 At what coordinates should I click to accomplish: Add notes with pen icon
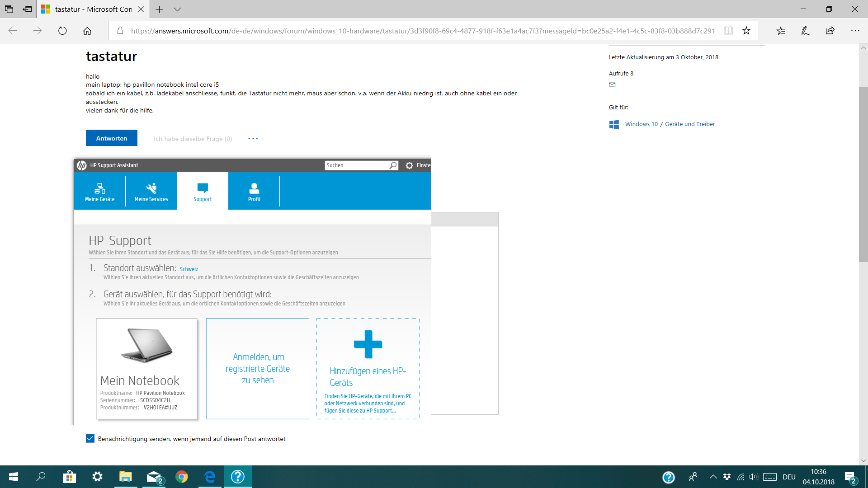(x=806, y=31)
